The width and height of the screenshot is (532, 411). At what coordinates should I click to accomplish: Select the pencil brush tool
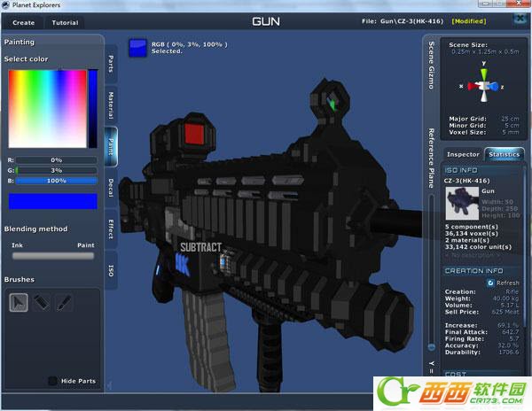tap(64, 302)
